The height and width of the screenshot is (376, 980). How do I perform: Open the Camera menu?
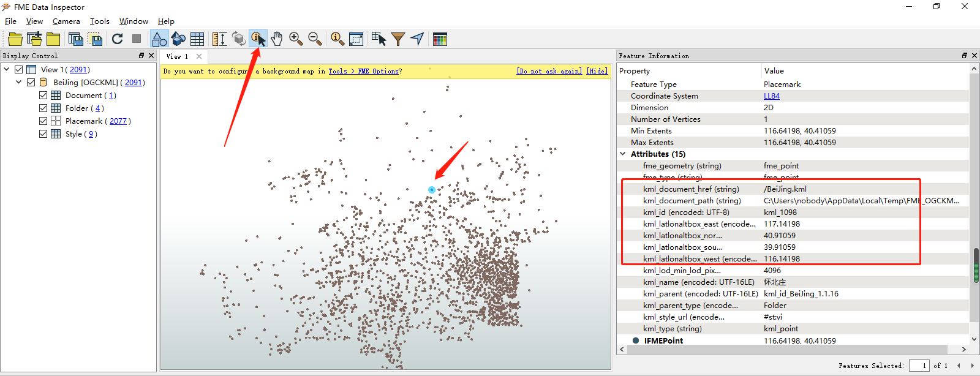coord(66,21)
